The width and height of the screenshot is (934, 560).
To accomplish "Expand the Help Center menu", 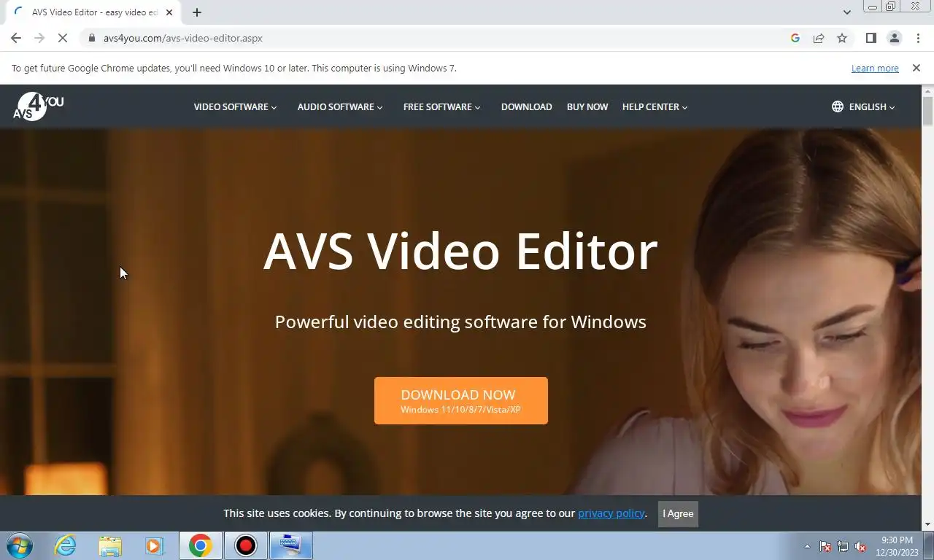I will point(655,106).
